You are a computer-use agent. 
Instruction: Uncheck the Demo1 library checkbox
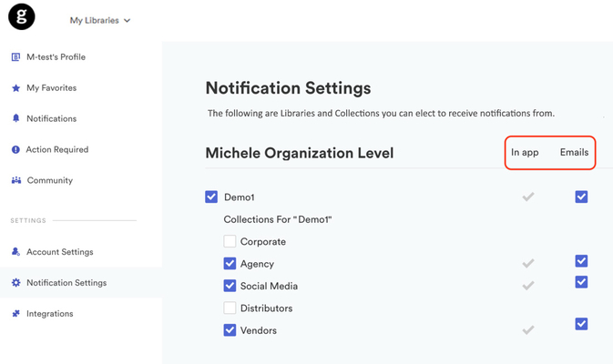pos(211,197)
